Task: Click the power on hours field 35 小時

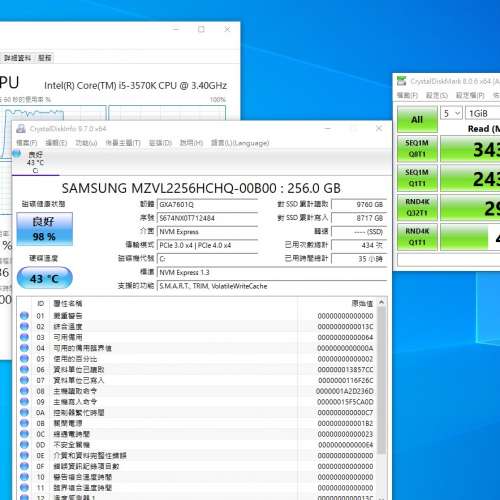Action: pyautogui.click(x=359, y=259)
